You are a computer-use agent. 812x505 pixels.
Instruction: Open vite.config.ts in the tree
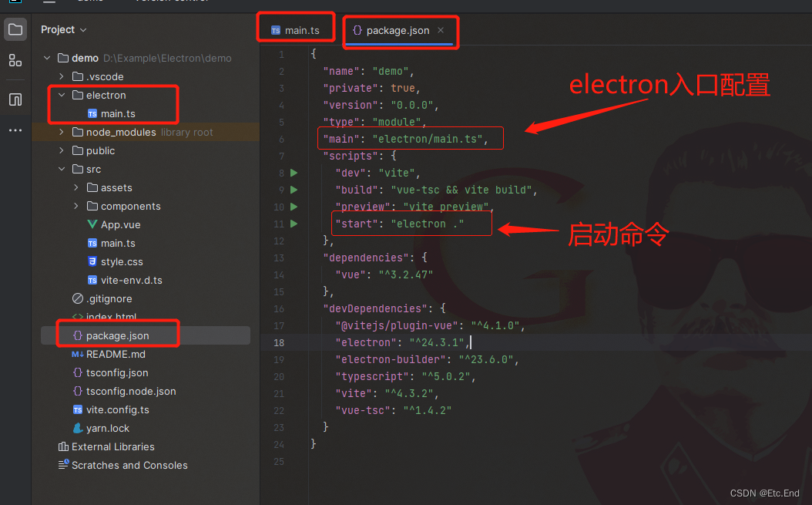118,409
